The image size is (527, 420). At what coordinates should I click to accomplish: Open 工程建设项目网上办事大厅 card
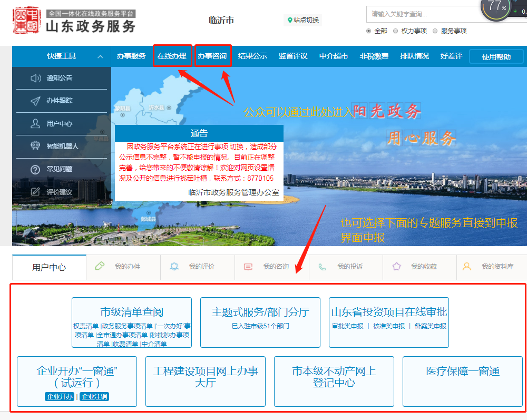point(206,382)
